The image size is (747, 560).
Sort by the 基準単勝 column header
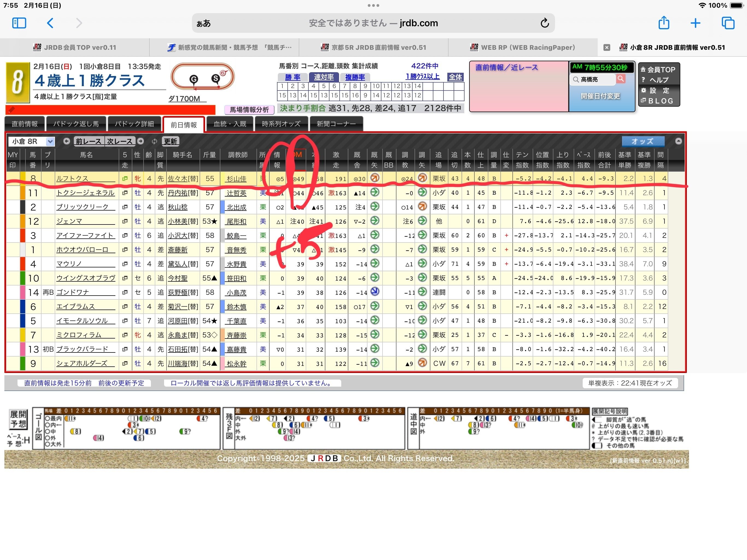(x=625, y=160)
